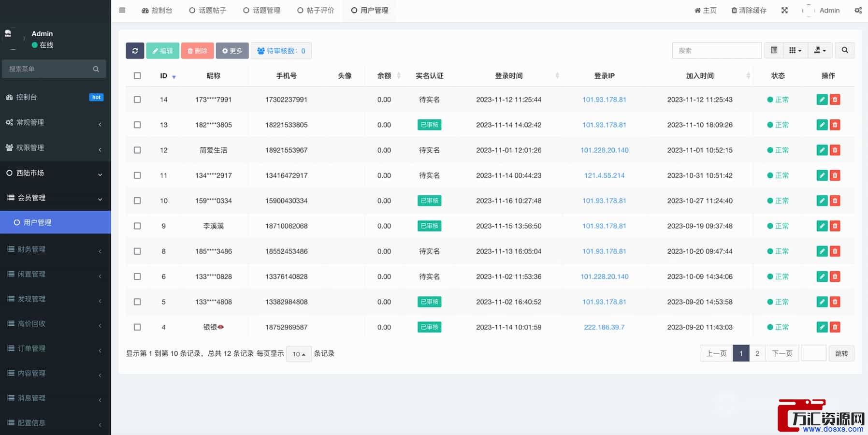The height and width of the screenshot is (435, 868).
Task: Click the refresh table button
Action: pos(135,51)
